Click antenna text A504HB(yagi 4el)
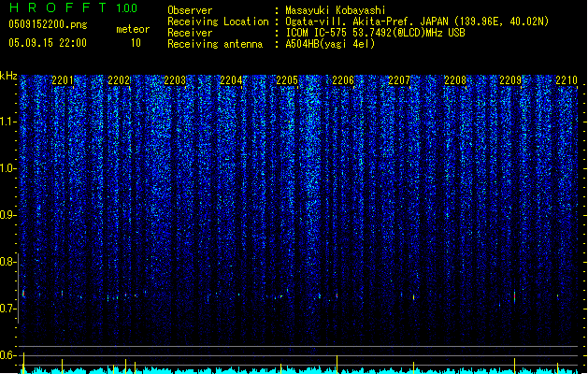Viewport: 588px width, 374px height. pyautogui.click(x=330, y=44)
